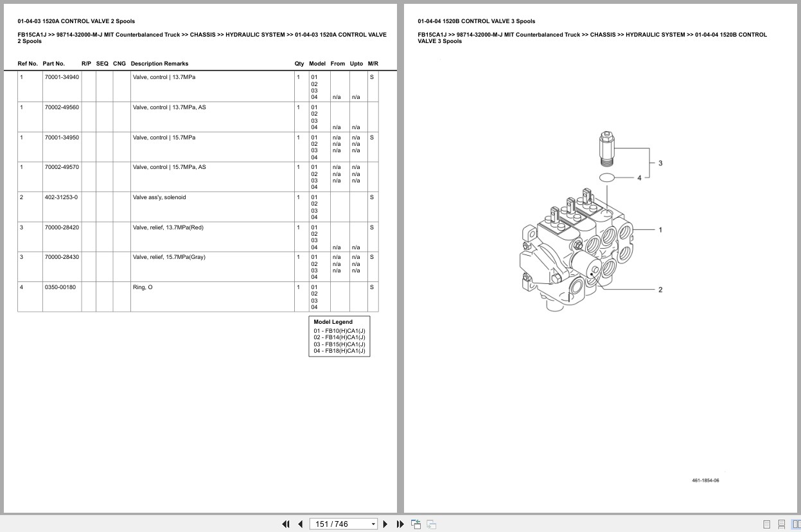The width and height of the screenshot is (801, 532).
Task: Jump to the last page
Action: click(400, 524)
